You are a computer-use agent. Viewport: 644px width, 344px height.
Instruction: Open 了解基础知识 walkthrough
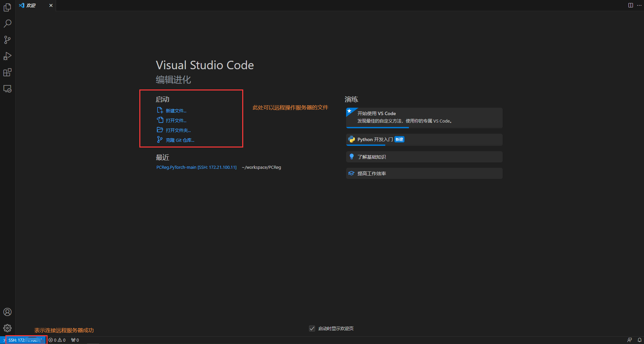[424, 157]
